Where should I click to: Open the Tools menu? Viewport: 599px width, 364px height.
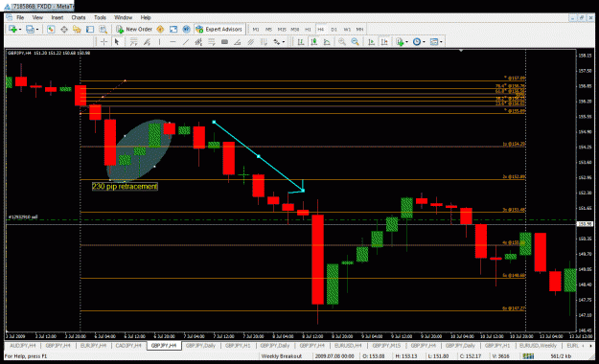100,17
